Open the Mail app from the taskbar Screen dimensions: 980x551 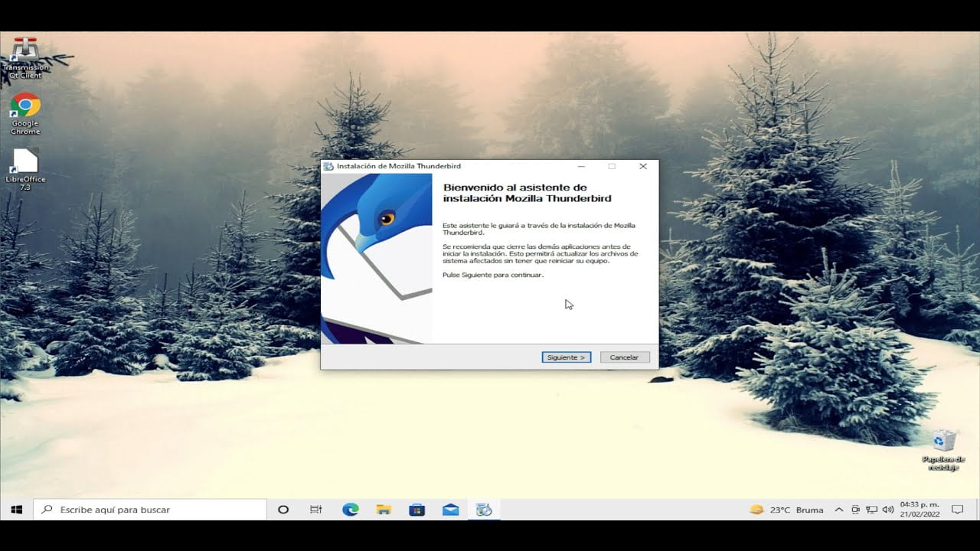(x=450, y=508)
